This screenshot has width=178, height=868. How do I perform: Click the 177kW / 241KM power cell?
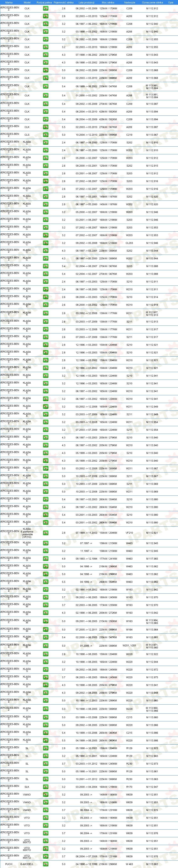tap(108, 559)
